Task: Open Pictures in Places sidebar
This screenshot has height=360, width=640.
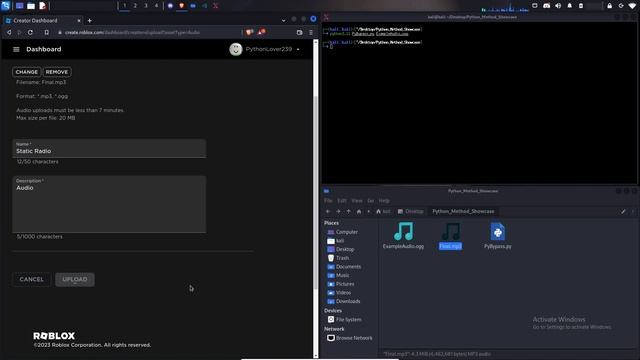Action: [345, 284]
